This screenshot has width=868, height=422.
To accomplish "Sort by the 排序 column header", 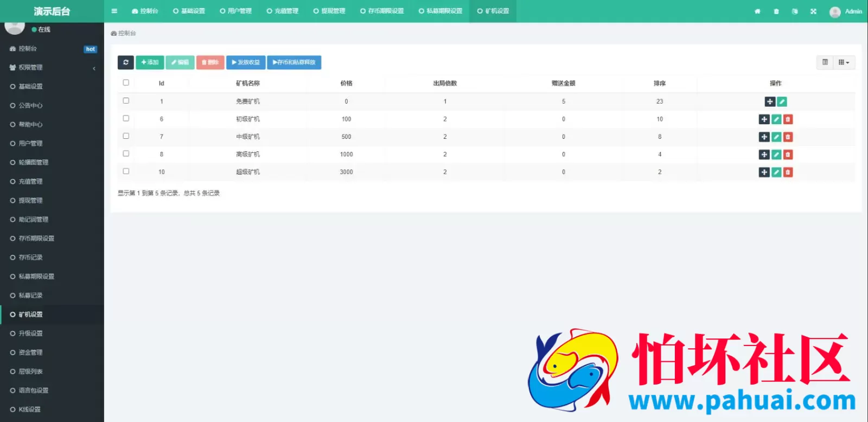I will pos(660,84).
